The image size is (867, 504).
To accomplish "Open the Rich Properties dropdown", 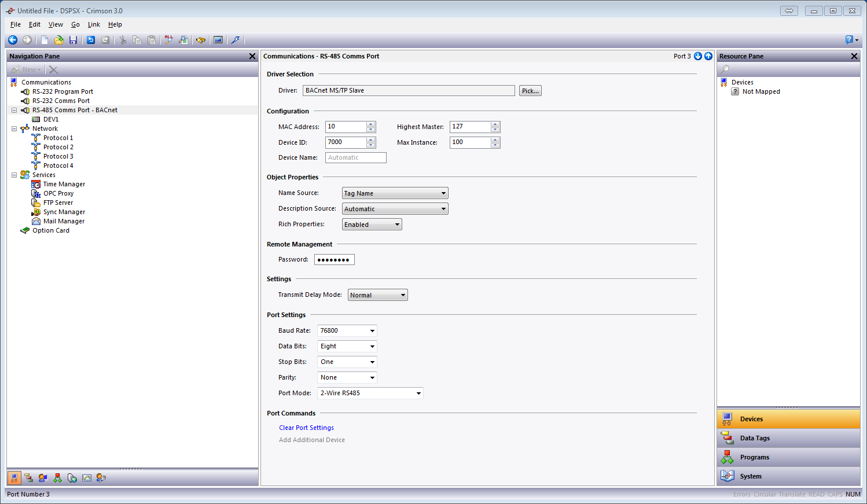I will pyautogui.click(x=372, y=225).
